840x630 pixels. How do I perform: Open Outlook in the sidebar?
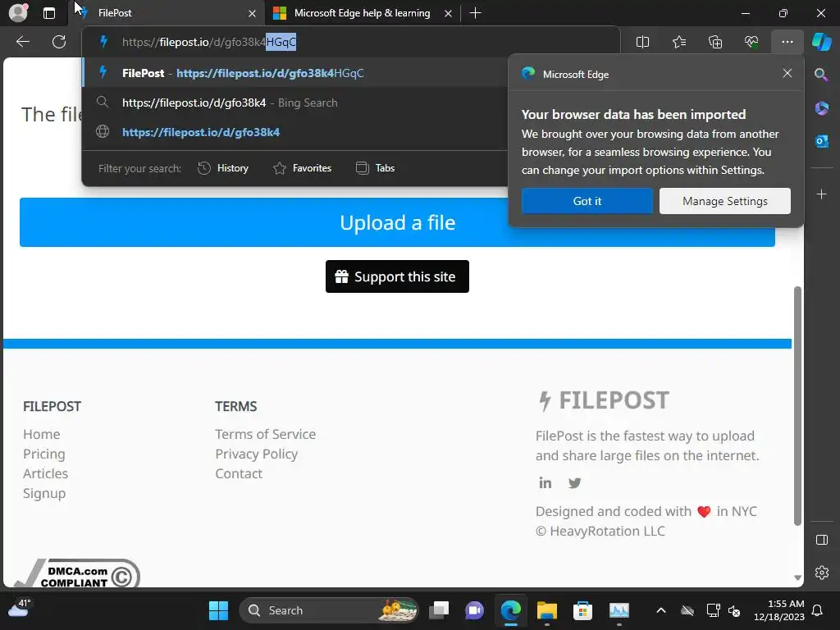coord(821,141)
